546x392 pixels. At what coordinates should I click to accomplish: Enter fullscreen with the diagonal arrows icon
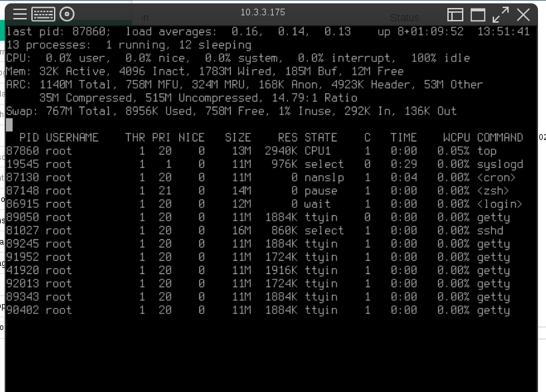click(x=500, y=15)
